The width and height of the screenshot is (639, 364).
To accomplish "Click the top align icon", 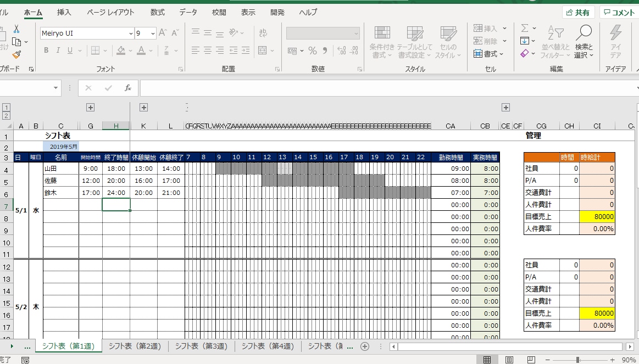I will [x=196, y=32].
